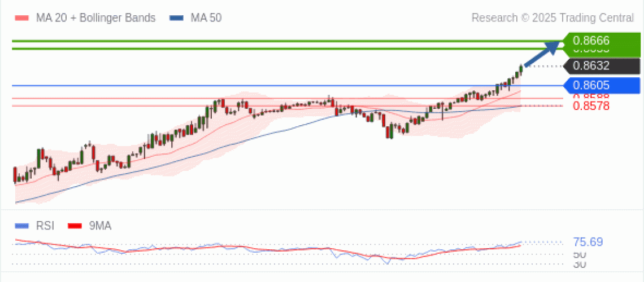Click the dark blue swatch beside MA 50
The height and width of the screenshot is (282, 644).
pyautogui.click(x=177, y=18)
